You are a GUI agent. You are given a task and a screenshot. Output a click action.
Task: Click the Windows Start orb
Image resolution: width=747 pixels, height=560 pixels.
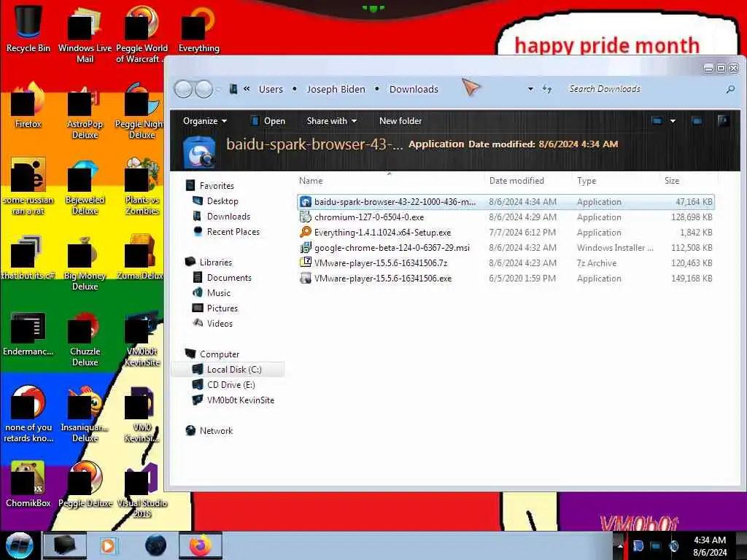(x=20, y=545)
